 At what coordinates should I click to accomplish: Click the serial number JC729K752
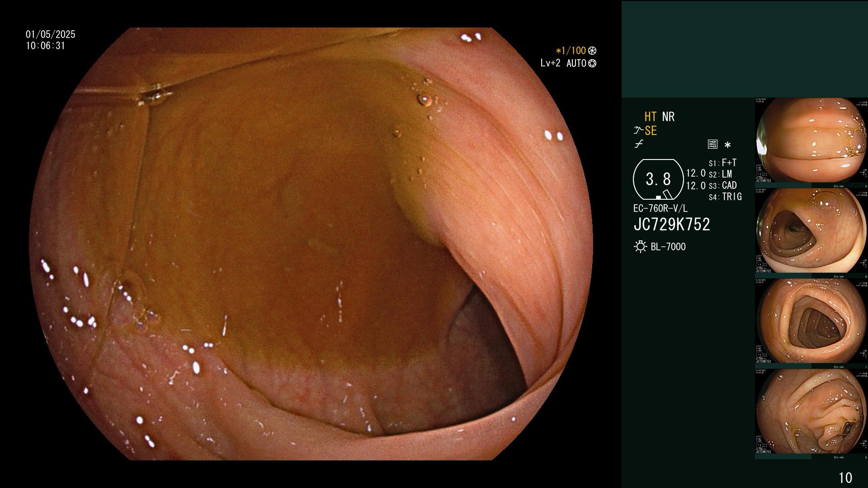pos(672,224)
